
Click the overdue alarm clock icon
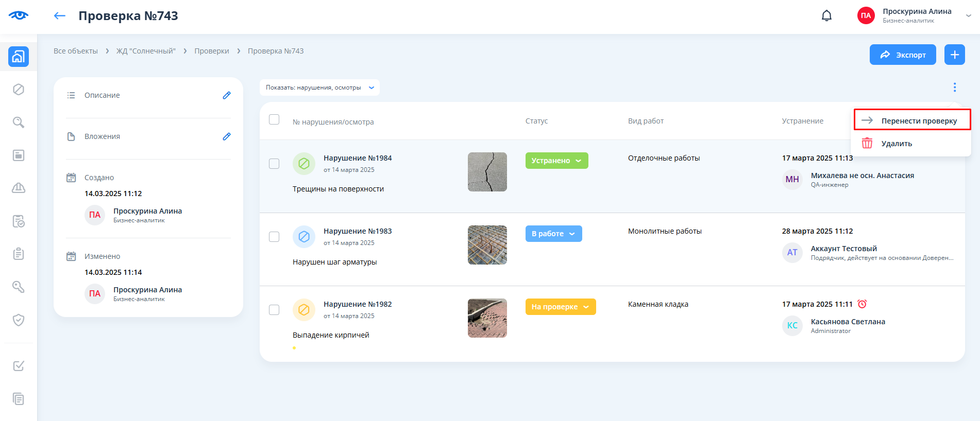coord(862,304)
